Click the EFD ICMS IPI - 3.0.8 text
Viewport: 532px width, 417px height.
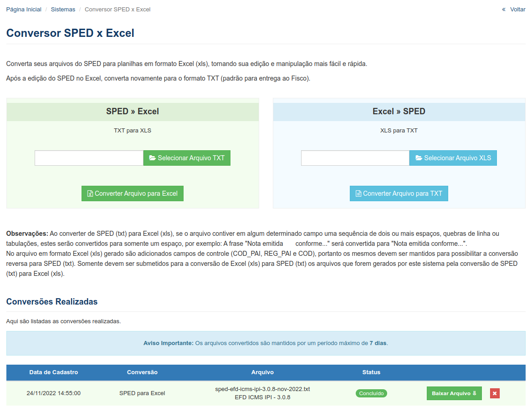click(263, 397)
